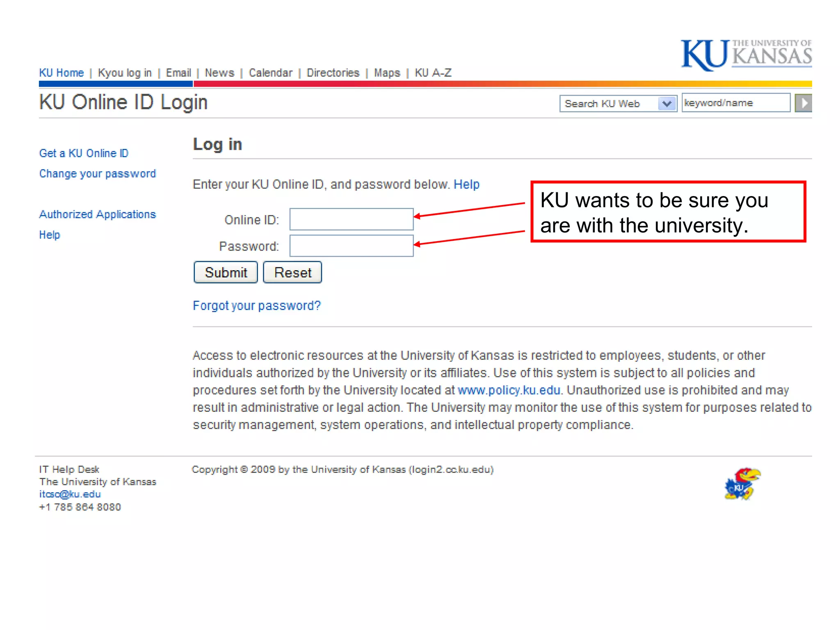The height and width of the screenshot is (630, 840).
Task: Click the KU Online ID Login heading
Action: tap(123, 102)
